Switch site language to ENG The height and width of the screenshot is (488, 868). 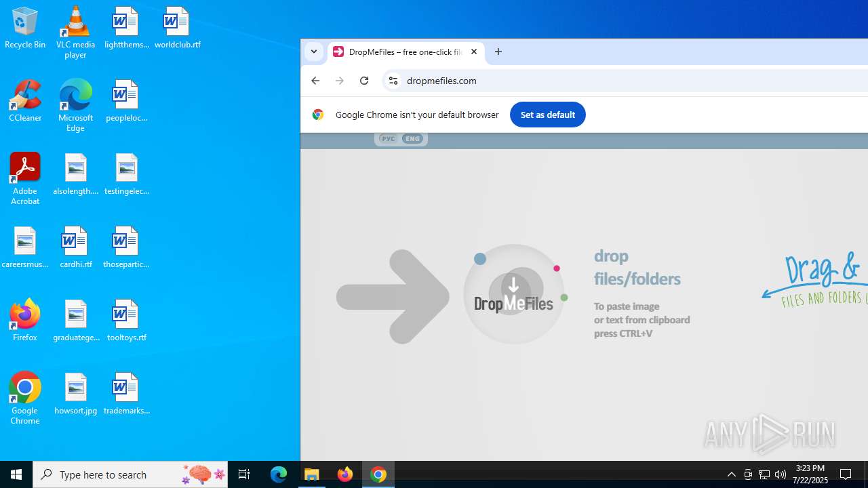coord(412,139)
